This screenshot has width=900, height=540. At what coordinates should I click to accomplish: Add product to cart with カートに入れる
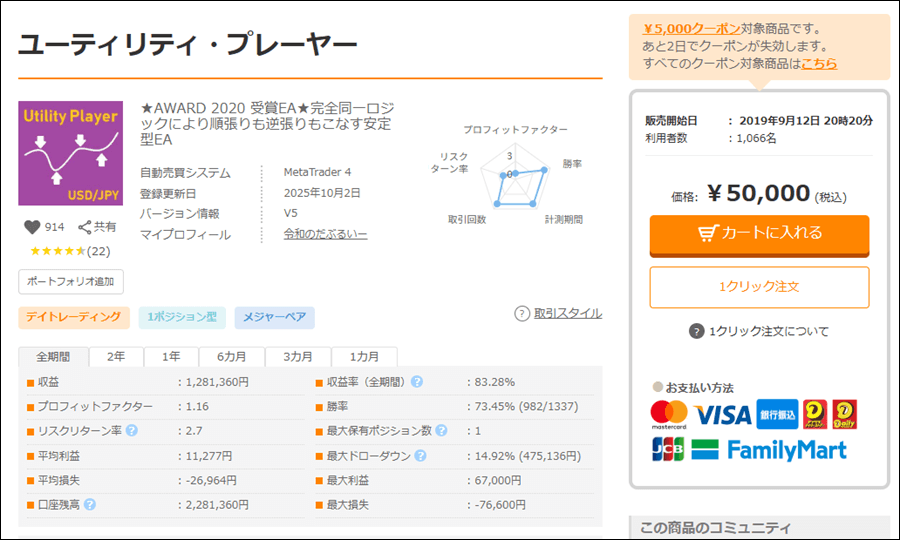759,234
